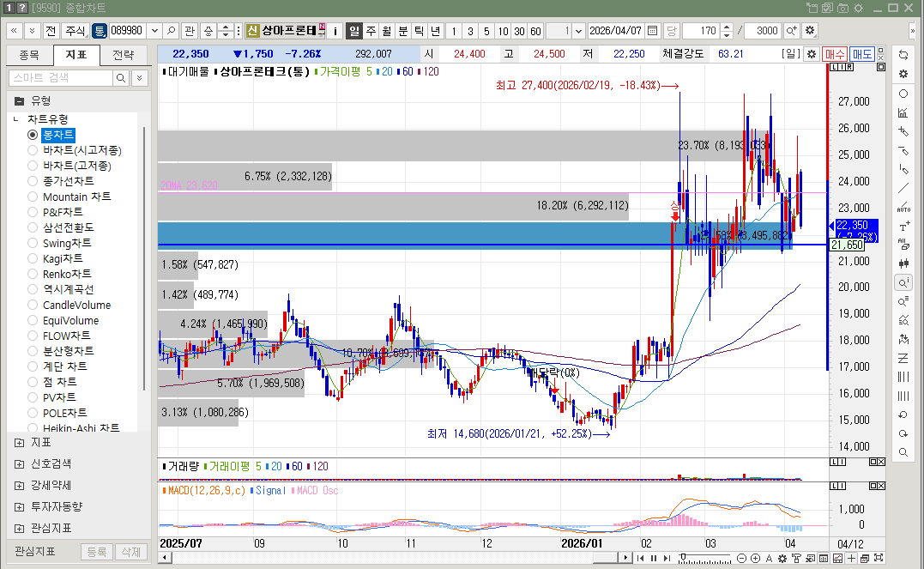Click the blue 매도 sell button
This screenshot has height=569, width=924.
pyautogui.click(x=862, y=54)
